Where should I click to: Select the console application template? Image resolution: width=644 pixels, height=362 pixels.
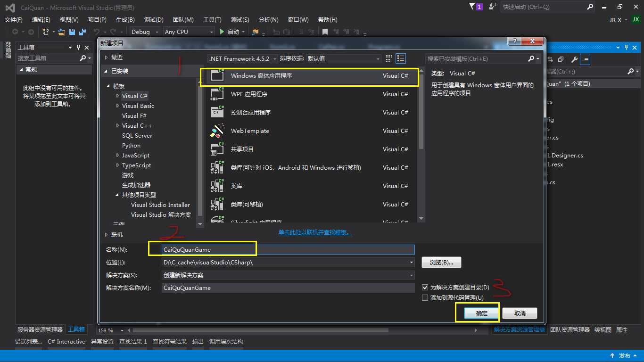(312, 112)
